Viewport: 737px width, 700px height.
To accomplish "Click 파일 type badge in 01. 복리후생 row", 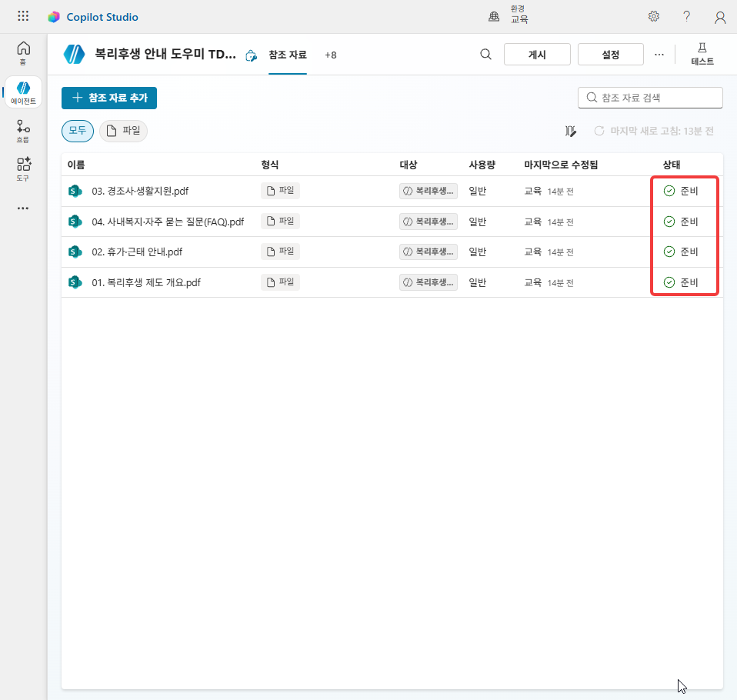I will [280, 282].
